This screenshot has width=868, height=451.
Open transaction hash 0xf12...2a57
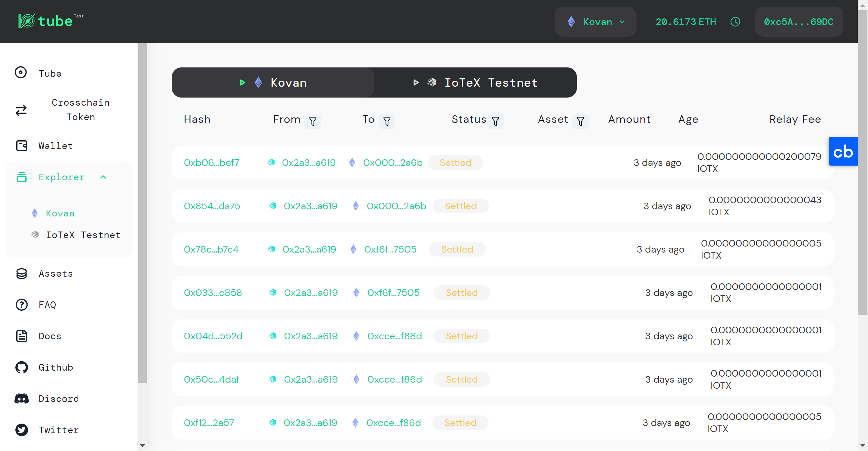(x=209, y=422)
